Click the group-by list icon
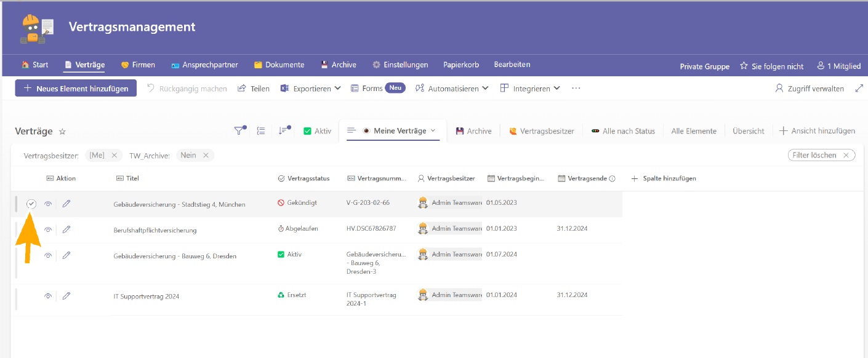 [x=261, y=130]
